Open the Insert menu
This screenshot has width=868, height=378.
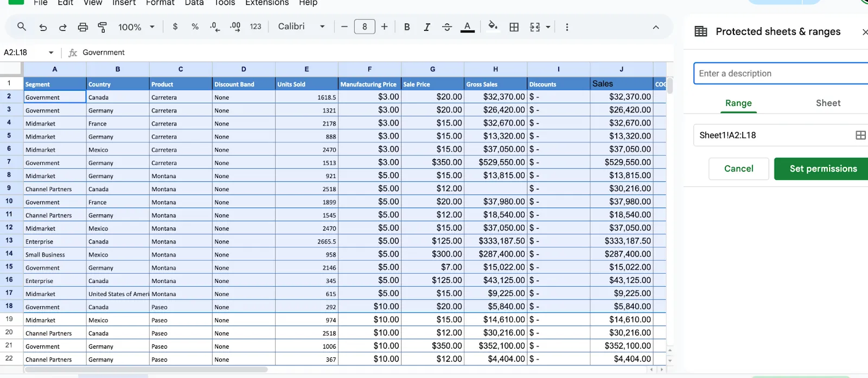click(x=124, y=3)
